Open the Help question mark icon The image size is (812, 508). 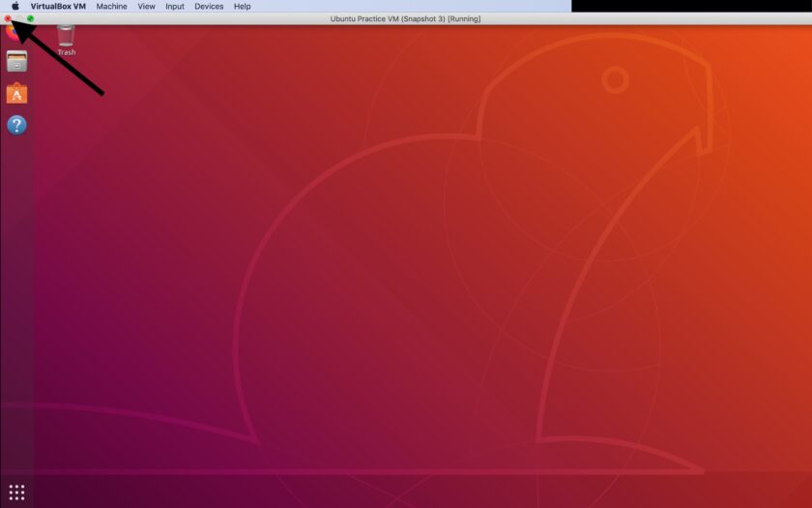[x=16, y=125]
